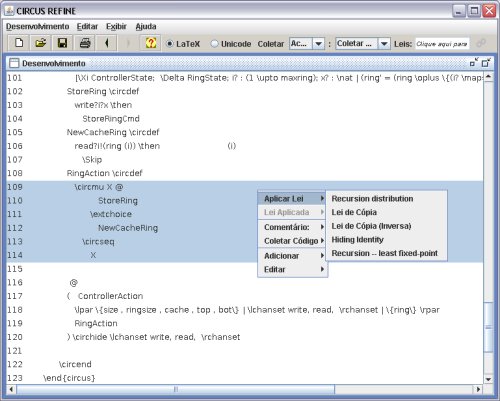Minimize the CIRCUS REFINE window
500x401 pixels.
(x=459, y=11)
